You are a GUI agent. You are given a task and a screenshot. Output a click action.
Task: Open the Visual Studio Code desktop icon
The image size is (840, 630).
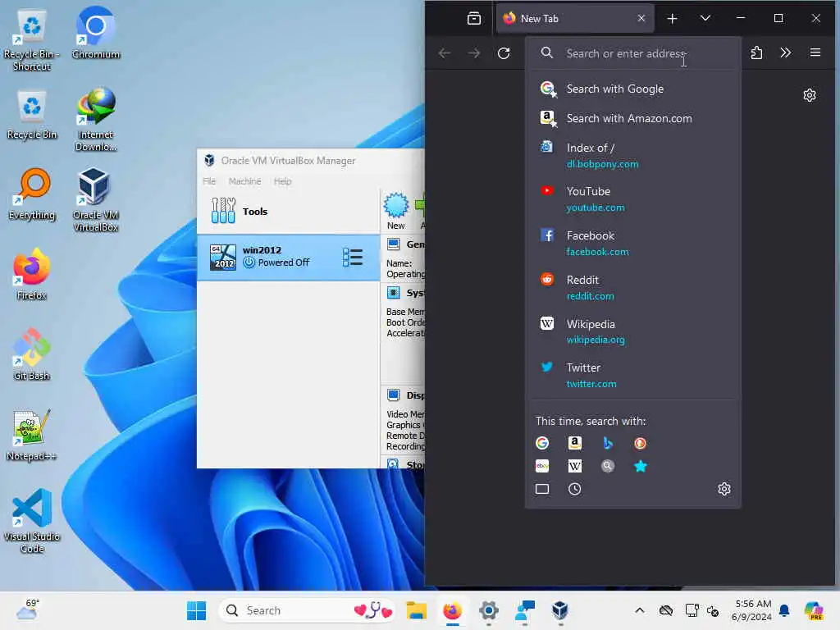32,521
